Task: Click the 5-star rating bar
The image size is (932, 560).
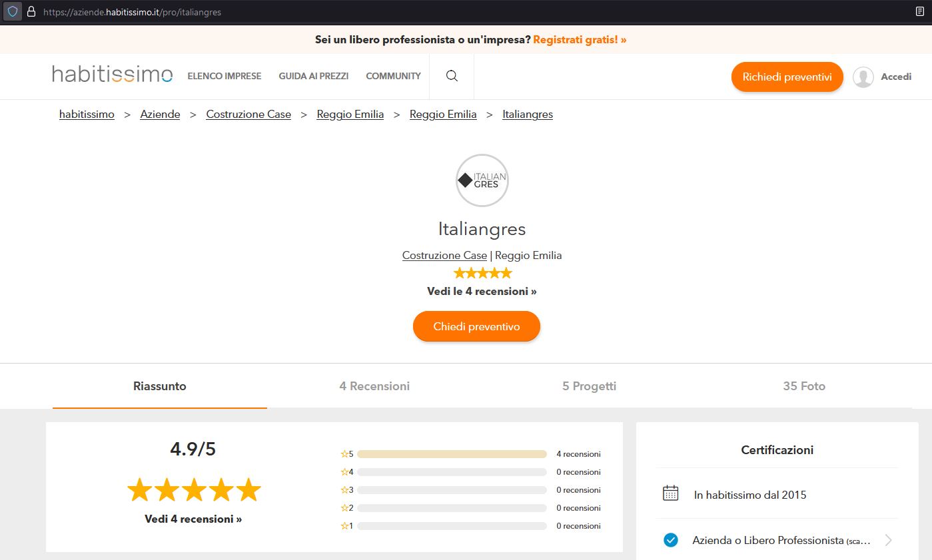Action: click(452, 454)
